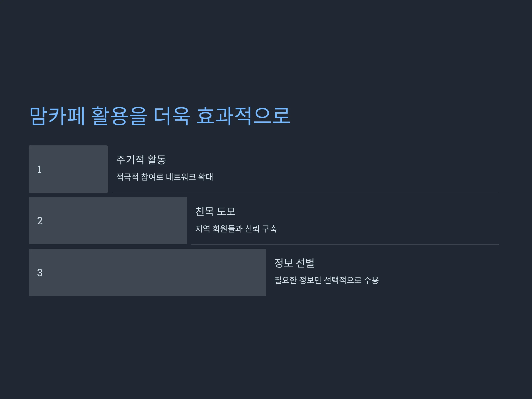
Task: Click the word 선택적으로 in the third description
Action: click(343, 280)
